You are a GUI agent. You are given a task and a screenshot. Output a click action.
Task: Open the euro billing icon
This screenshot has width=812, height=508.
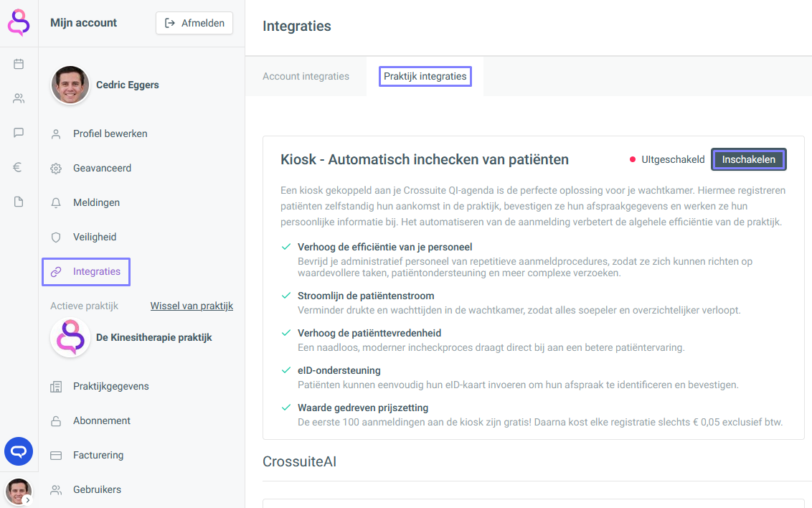[x=19, y=167]
